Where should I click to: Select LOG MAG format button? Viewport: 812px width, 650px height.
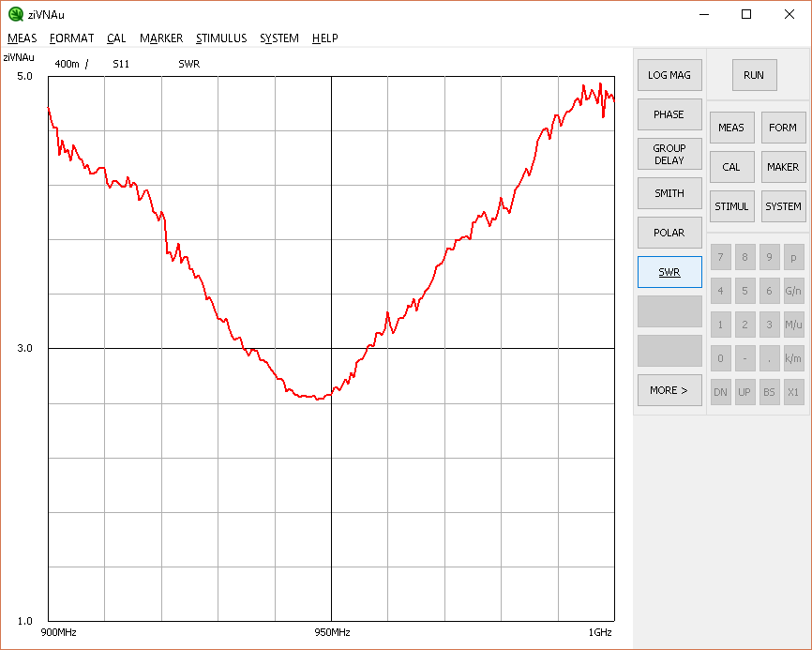669,75
